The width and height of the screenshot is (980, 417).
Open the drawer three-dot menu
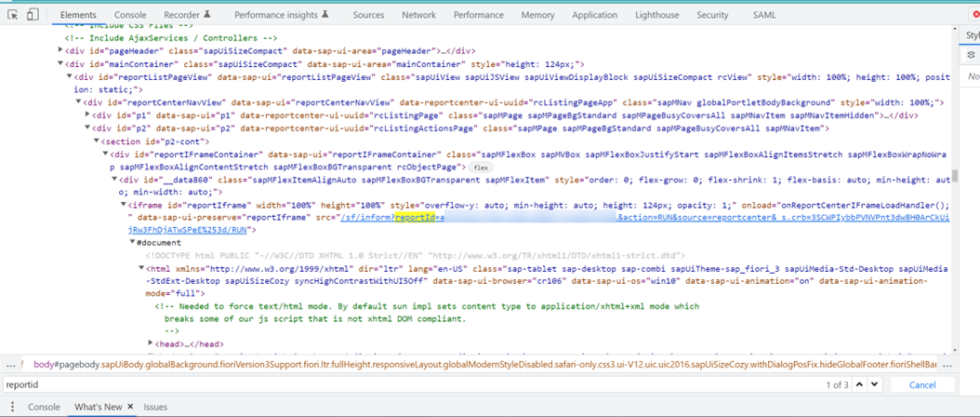coord(12,407)
